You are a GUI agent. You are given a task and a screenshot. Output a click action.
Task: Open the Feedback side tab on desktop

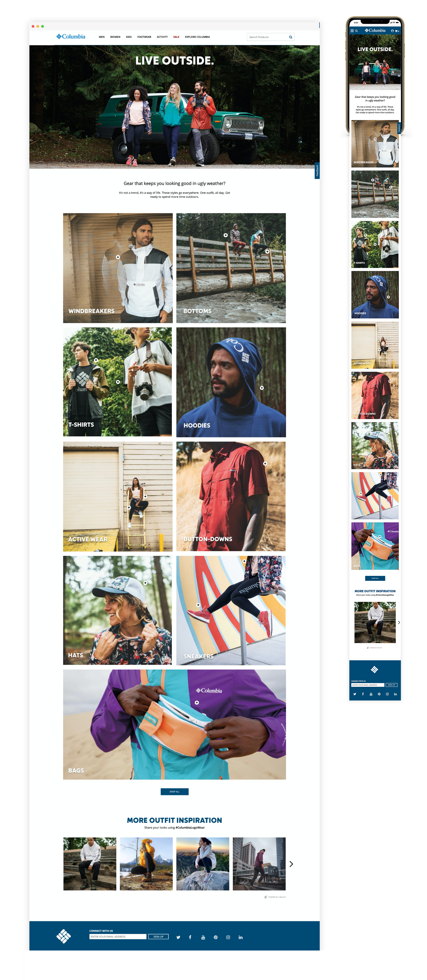(x=317, y=171)
